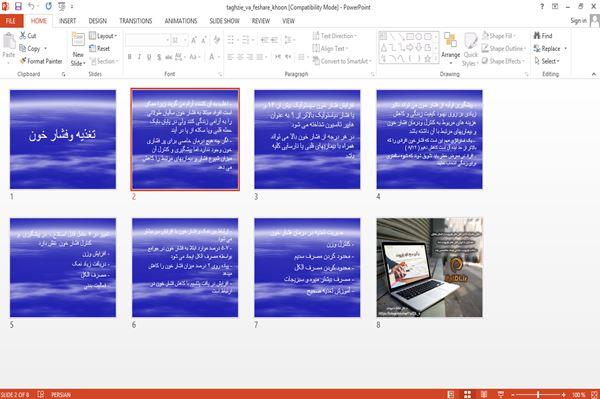Screen dimensions: 600x399
Task: Open the font name combo box
Action: (x=147, y=40)
